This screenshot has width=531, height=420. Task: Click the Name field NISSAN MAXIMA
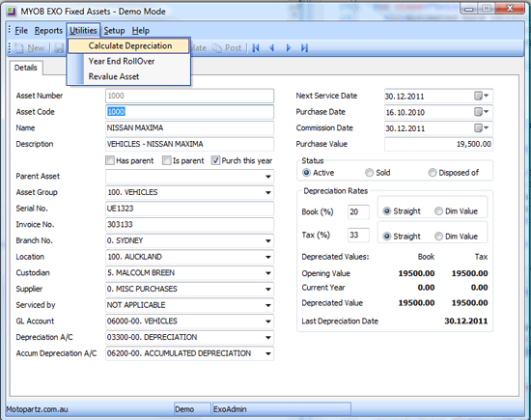189,128
